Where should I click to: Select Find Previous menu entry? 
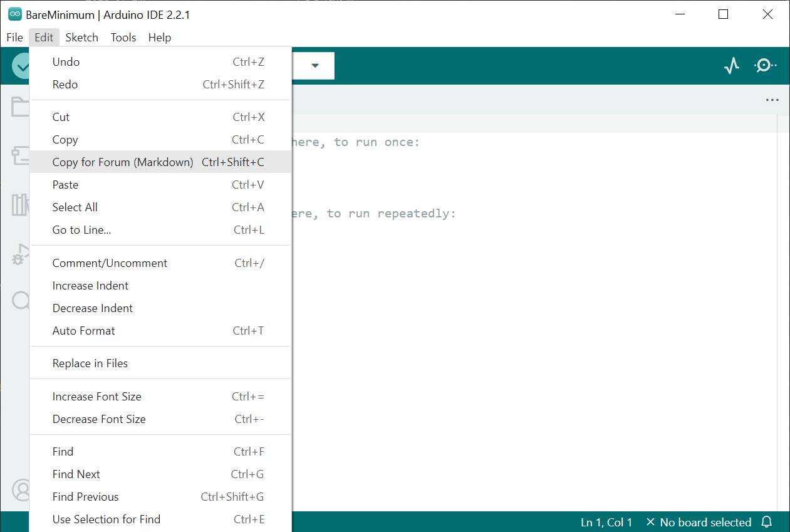[x=160, y=497]
